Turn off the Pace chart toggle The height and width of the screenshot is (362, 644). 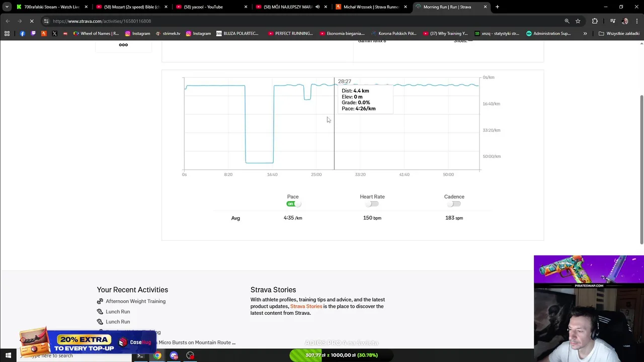tap(293, 204)
